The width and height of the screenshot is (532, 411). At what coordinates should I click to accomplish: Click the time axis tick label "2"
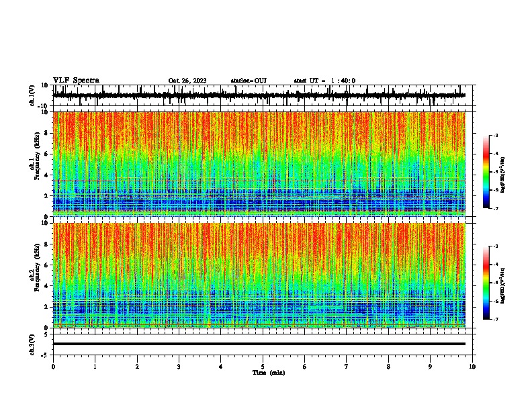click(137, 367)
